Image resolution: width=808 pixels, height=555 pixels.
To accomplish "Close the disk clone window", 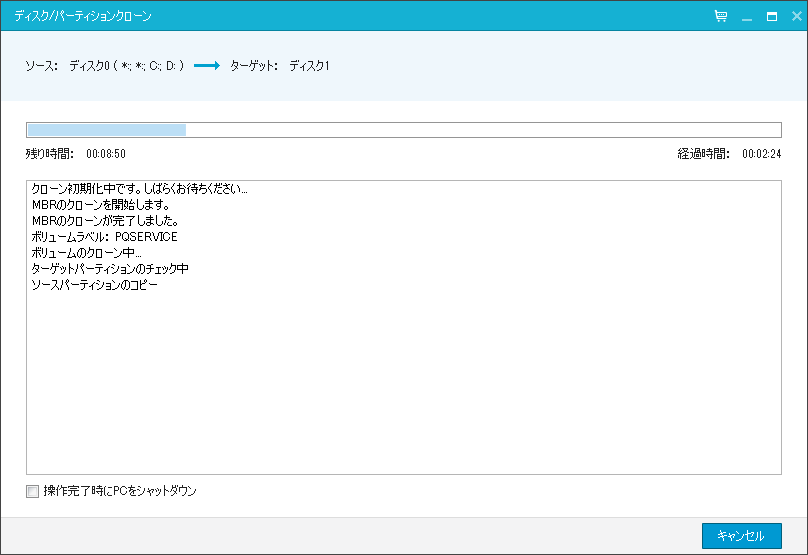I will click(794, 17).
